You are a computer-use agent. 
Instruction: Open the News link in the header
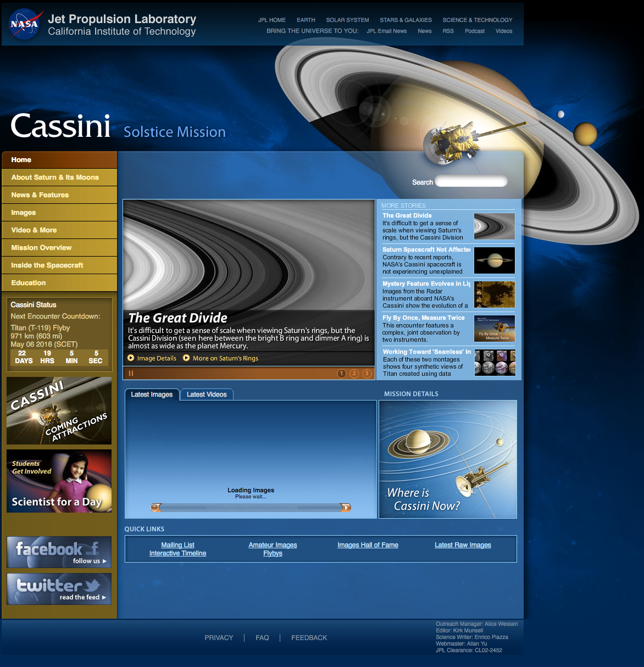point(425,31)
